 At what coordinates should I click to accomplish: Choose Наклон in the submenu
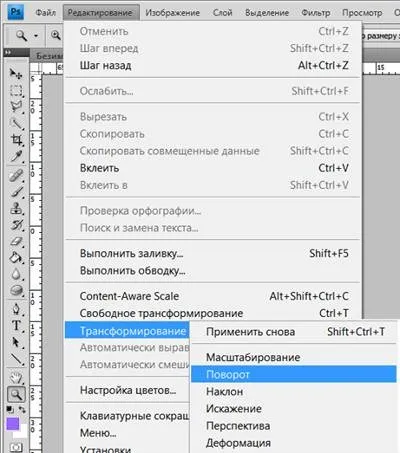click(x=294, y=391)
